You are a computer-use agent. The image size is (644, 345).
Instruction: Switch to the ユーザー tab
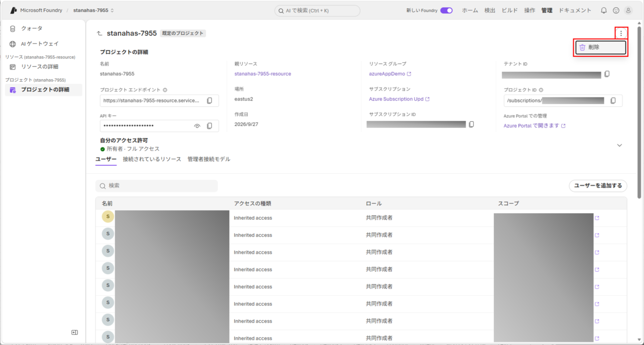click(x=106, y=159)
